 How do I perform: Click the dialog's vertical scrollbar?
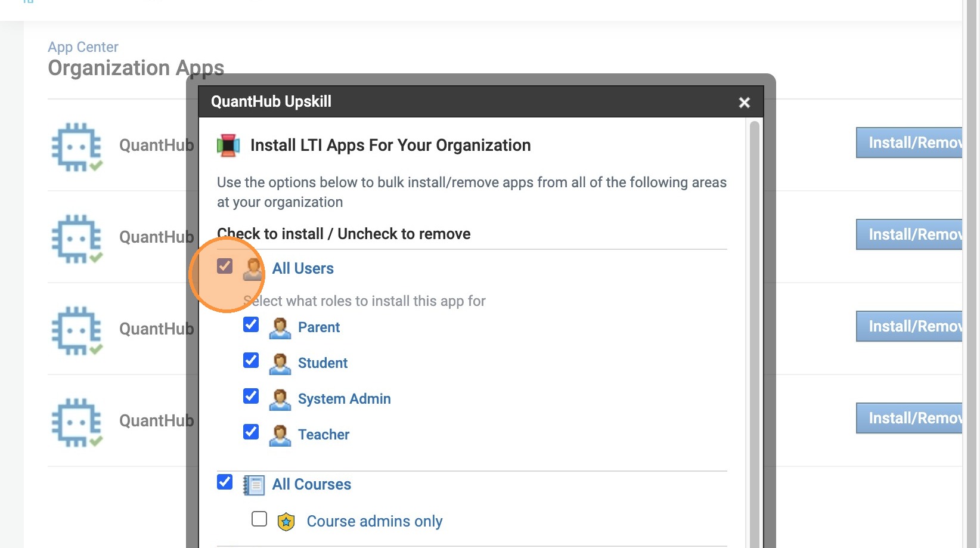[x=754, y=334]
